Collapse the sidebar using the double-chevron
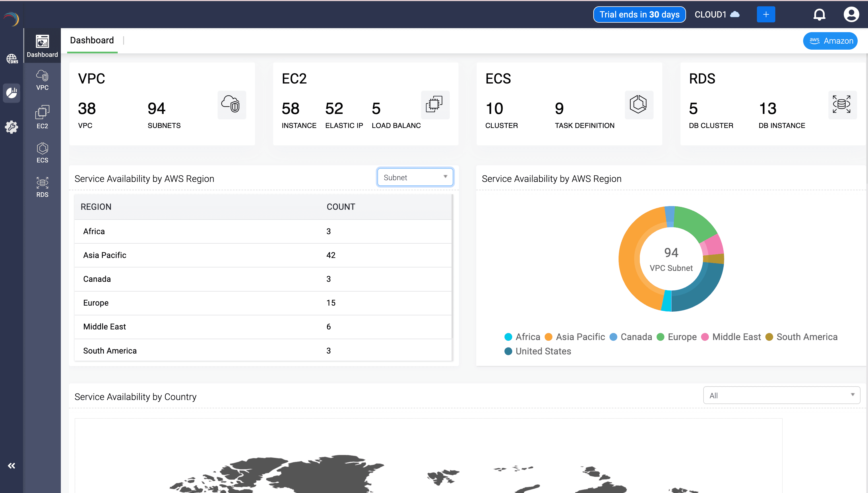This screenshot has height=493, width=868. [x=11, y=465]
